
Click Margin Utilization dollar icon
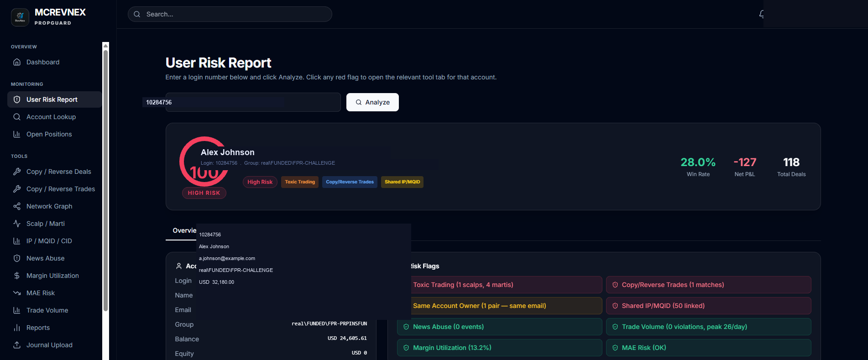point(17,276)
